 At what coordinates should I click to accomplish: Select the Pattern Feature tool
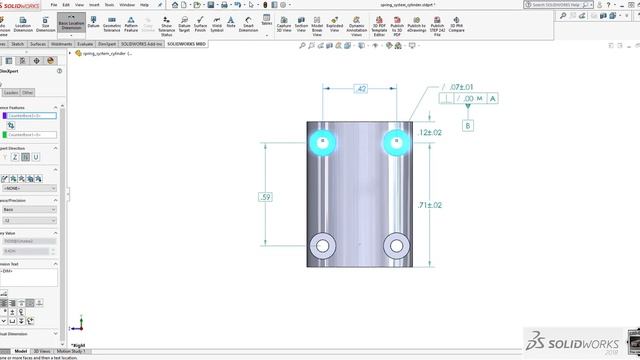[x=131, y=24]
